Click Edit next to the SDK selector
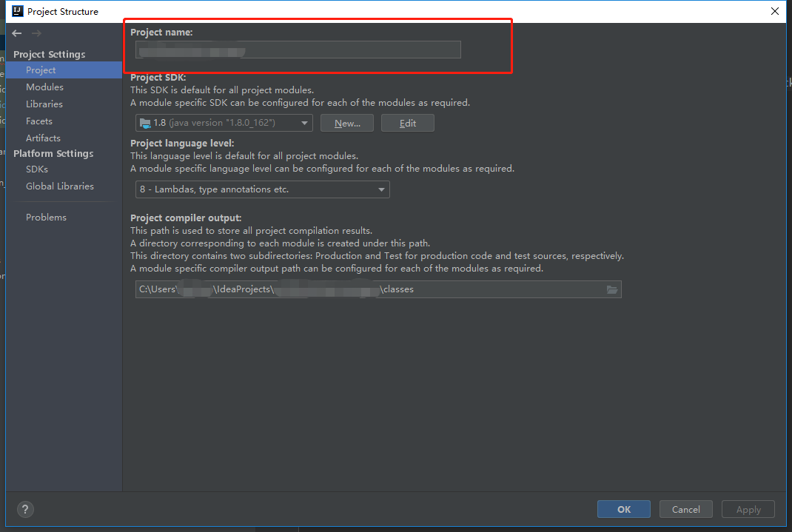 (407, 123)
